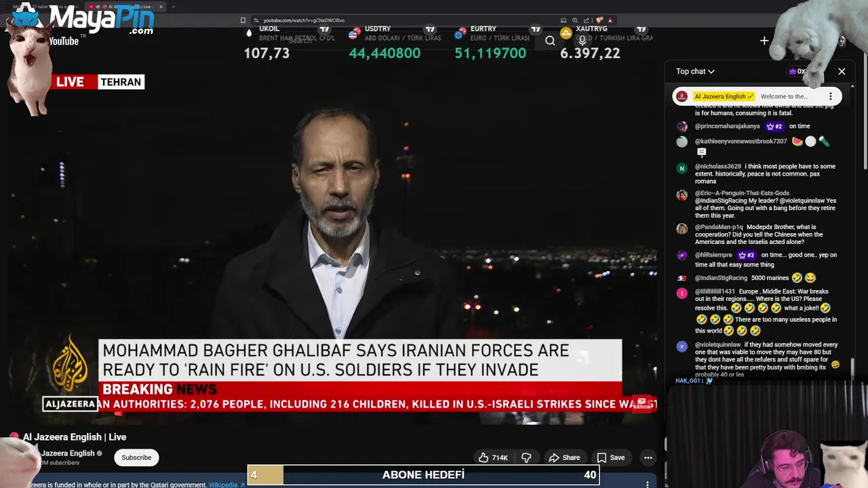This screenshot has width=868, height=488.
Task: Select the Al Jazeera English Live tab
Action: (x=125, y=7)
